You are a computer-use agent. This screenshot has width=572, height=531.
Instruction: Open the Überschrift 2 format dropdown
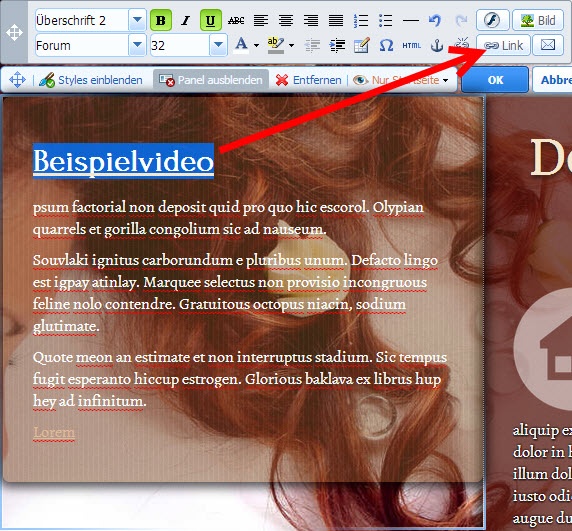[x=138, y=20]
